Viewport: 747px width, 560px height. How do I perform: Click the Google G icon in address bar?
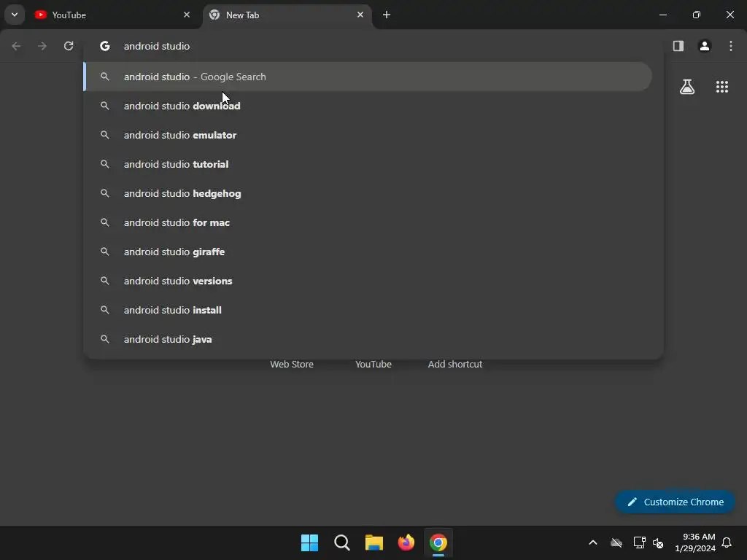click(x=105, y=46)
